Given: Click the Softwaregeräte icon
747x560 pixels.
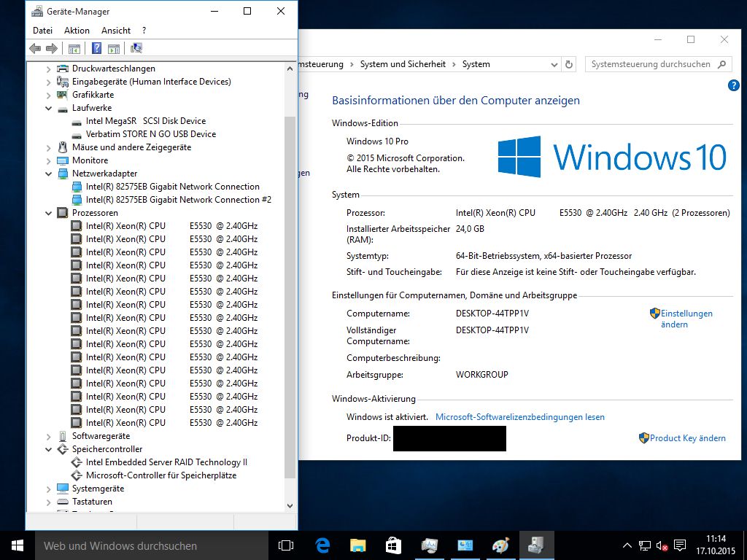Looking at the screenshot, I should click(x=63, y=436).
